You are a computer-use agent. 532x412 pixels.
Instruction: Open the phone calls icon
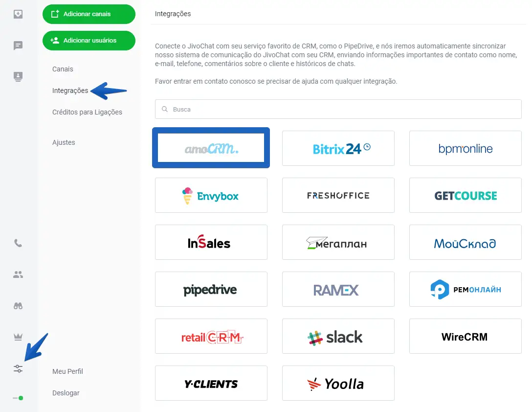18,243
